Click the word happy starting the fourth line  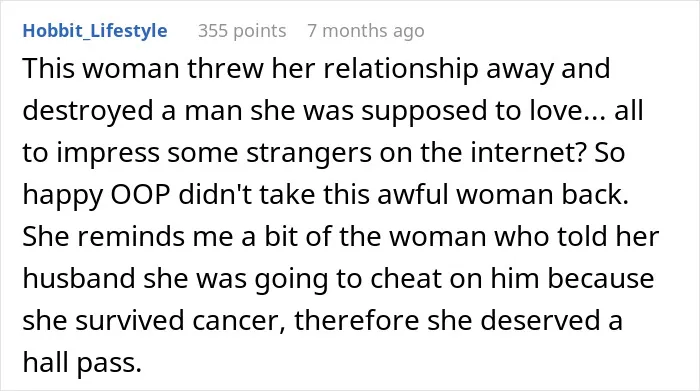pyautogui.click(x=62, y=196)
